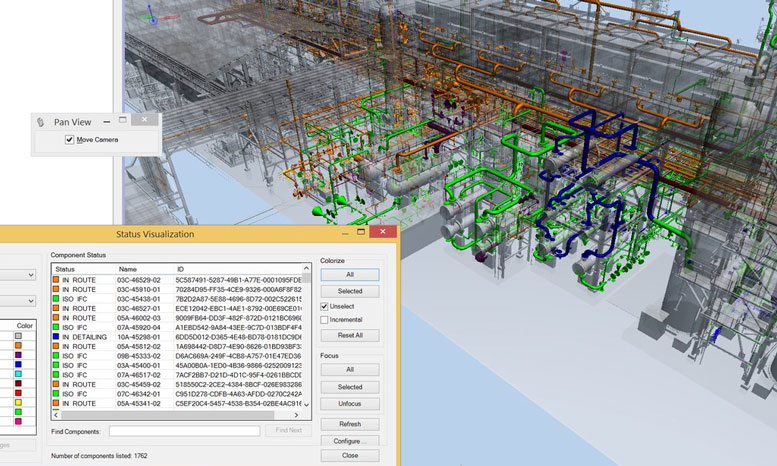Enable the Incremental checkbox
This screenshot has width=777, height=466.
pyautogui.click(x=325, y=319)
